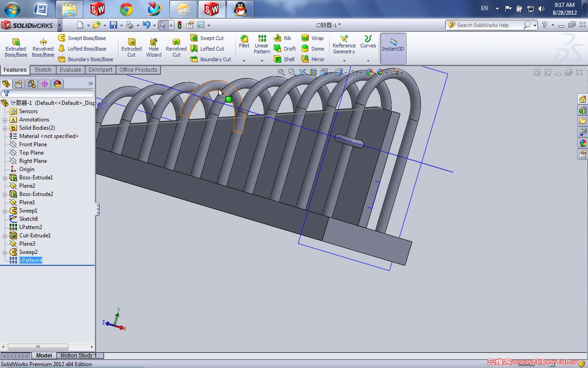Switch to the Sketch tab
The width and height of the screenshot is (588, 368).
click(x=43, y=70)
